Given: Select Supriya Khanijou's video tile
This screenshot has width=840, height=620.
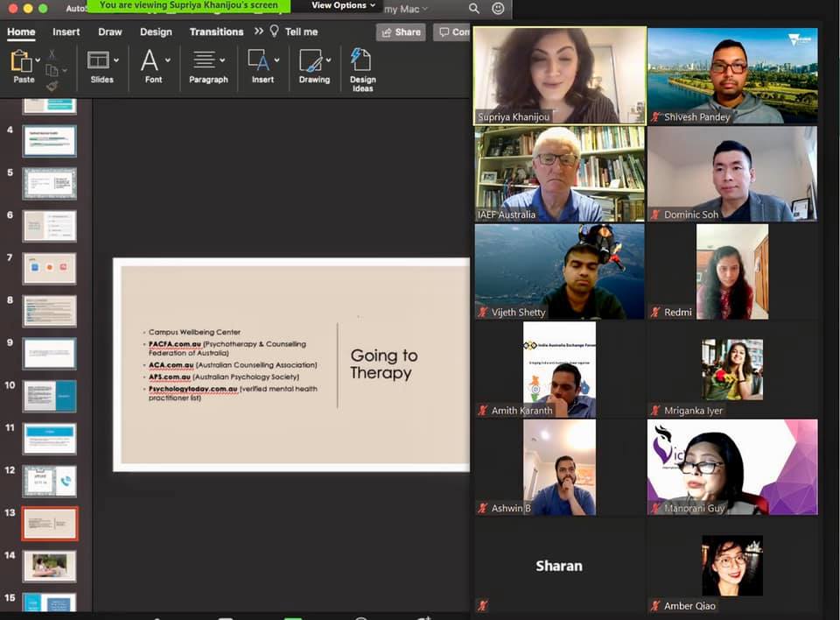Looking at the screenshot, I should (560, 75).
